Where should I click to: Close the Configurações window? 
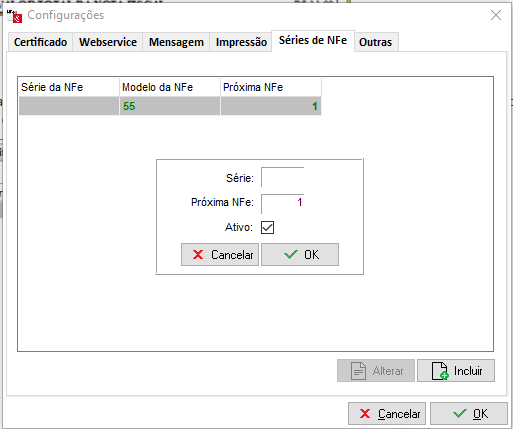[x=496, y=15]
